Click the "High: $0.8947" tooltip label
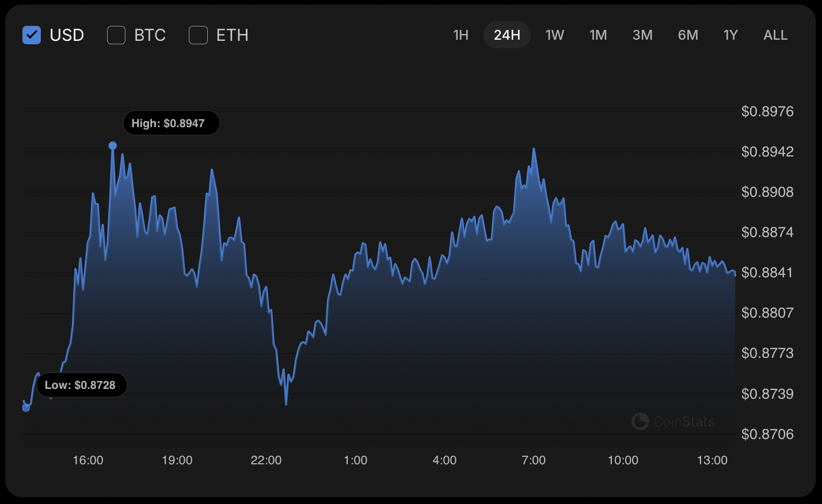The height and width of the screenshot is (504, 822). click(172, 123)
